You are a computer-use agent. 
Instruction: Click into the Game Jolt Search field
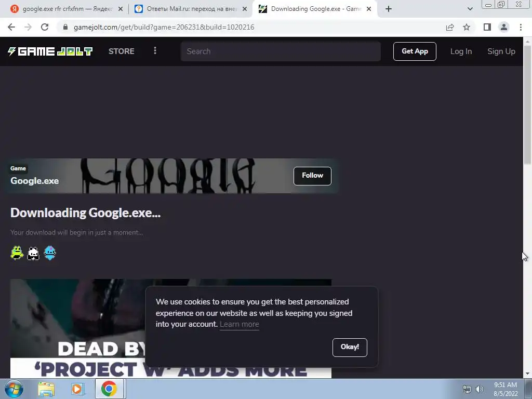click(281, 51)
